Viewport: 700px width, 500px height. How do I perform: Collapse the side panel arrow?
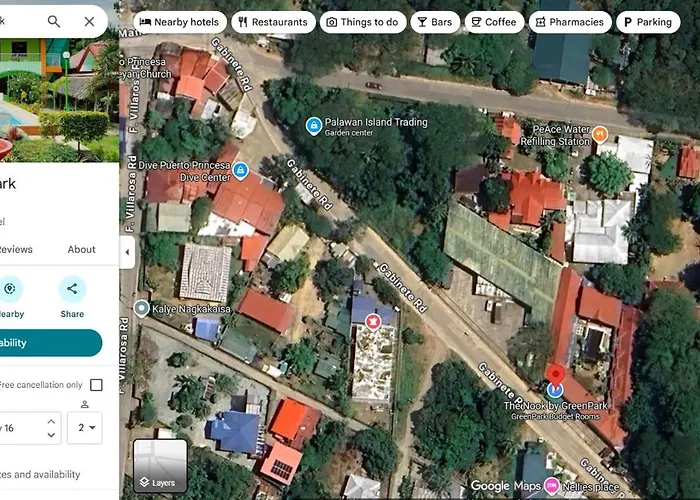127,252
